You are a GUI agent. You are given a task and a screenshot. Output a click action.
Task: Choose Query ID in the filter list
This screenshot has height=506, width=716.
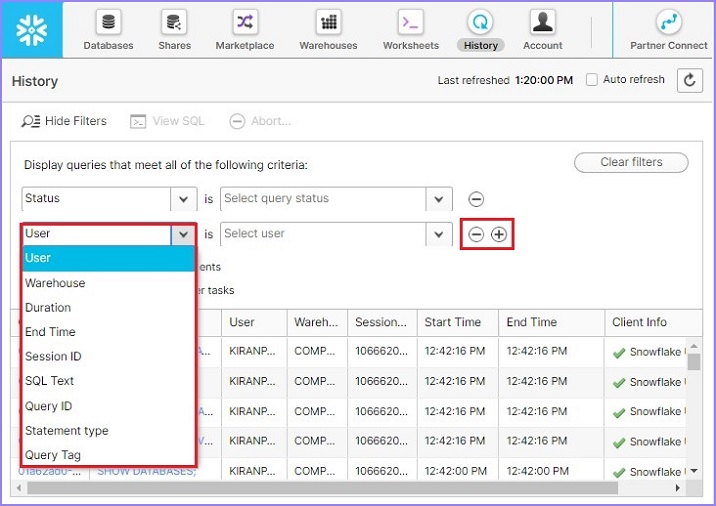[x=109, y=406]
